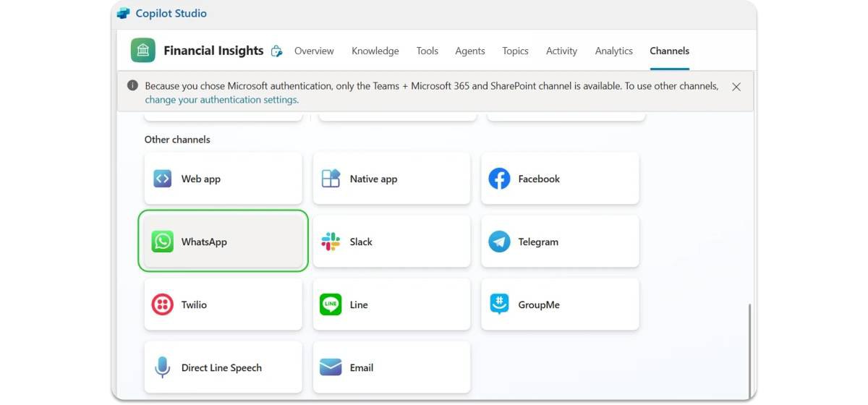
Task: Go to the Analytics tab
Action: [613, 51]
